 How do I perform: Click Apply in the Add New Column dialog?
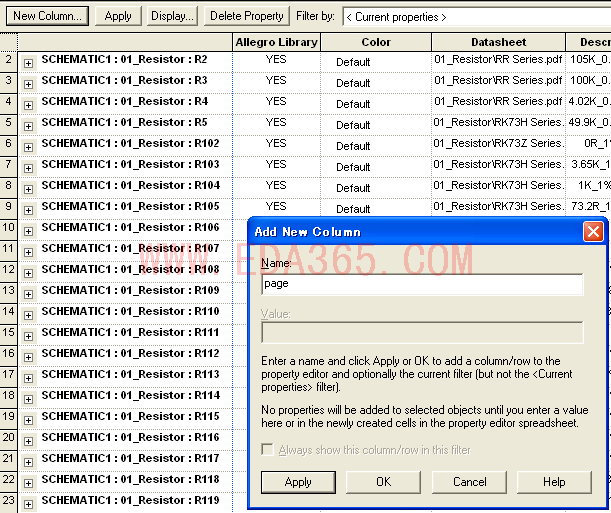(298, 482)
